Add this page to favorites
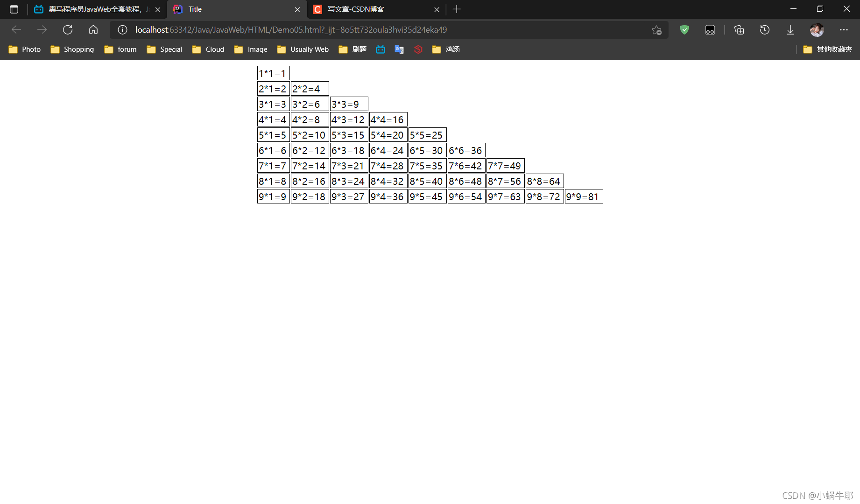860x504 pixels. (x=656, y=30)
